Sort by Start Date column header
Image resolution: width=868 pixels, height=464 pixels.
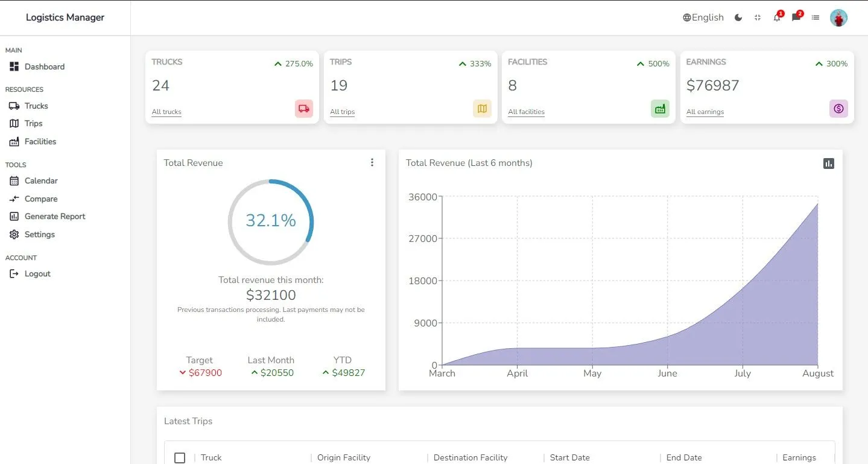570,457
